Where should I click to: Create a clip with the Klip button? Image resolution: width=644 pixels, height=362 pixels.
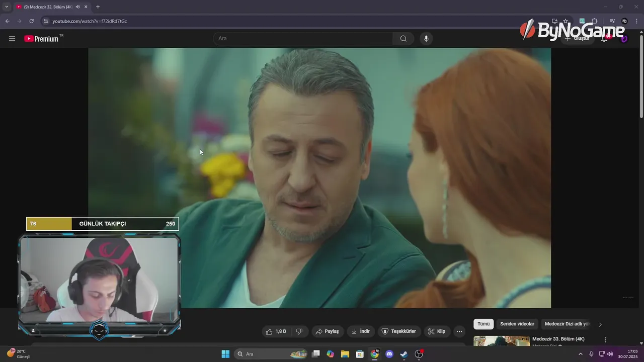coord(437,331)
